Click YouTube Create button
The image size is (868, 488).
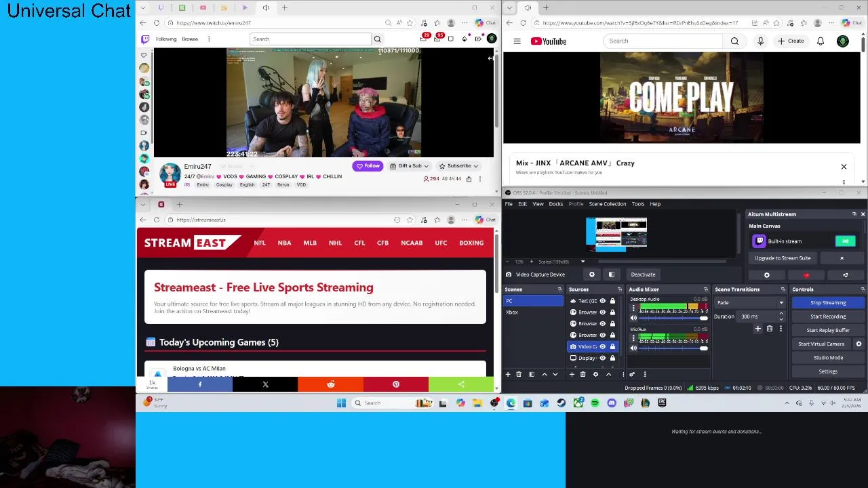coord(791,41)
